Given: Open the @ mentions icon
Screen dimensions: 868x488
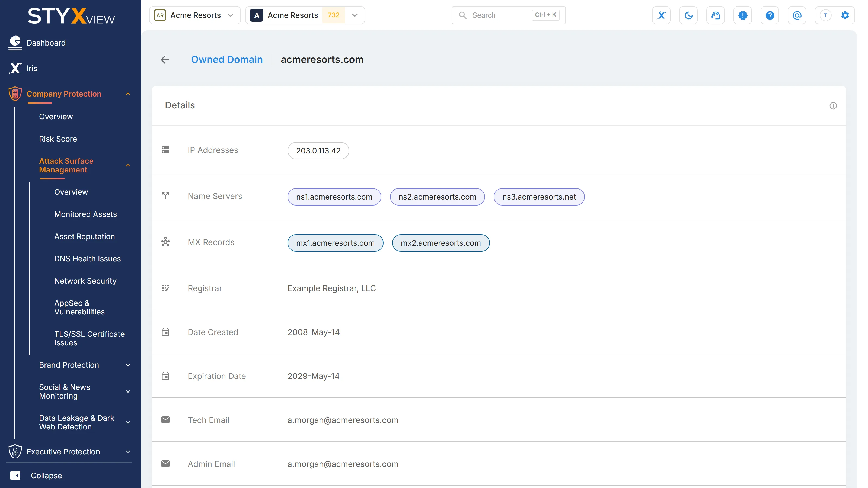Looking at the screenshot, I should 797,15.
